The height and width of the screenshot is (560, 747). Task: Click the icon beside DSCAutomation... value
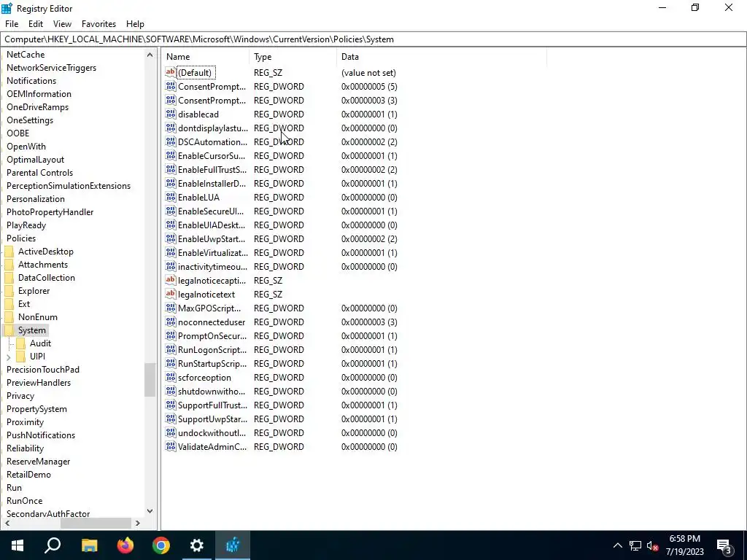pyautogui.click(x=171, y=141)
